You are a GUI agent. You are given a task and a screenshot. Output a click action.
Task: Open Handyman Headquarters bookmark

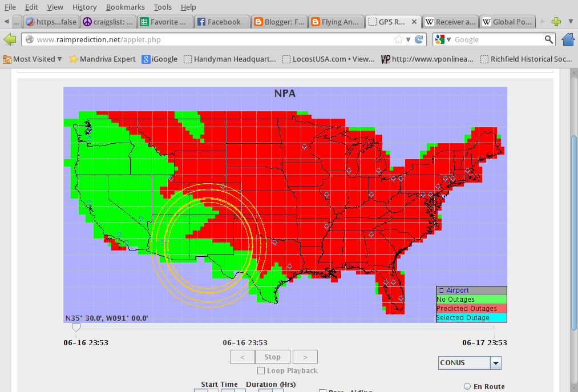[x=229, y=59]
